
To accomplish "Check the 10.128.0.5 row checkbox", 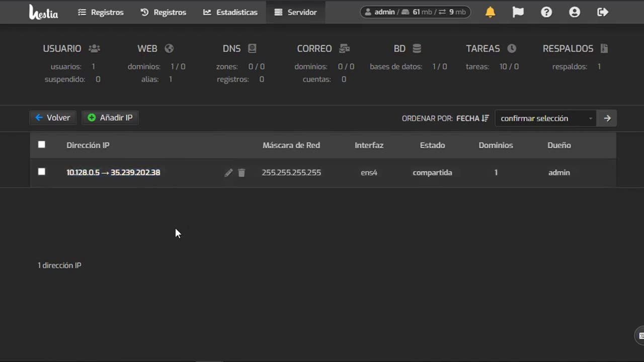I will point(42,172).
